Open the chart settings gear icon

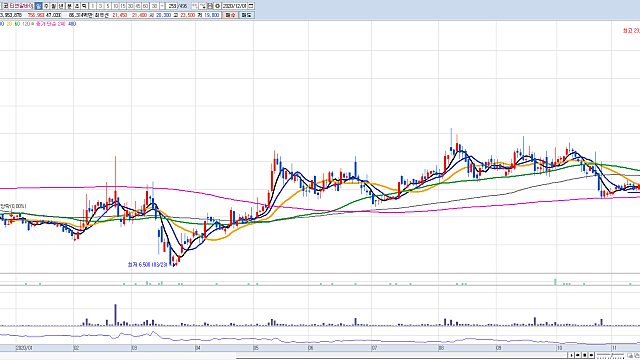[x=218, y=6]
